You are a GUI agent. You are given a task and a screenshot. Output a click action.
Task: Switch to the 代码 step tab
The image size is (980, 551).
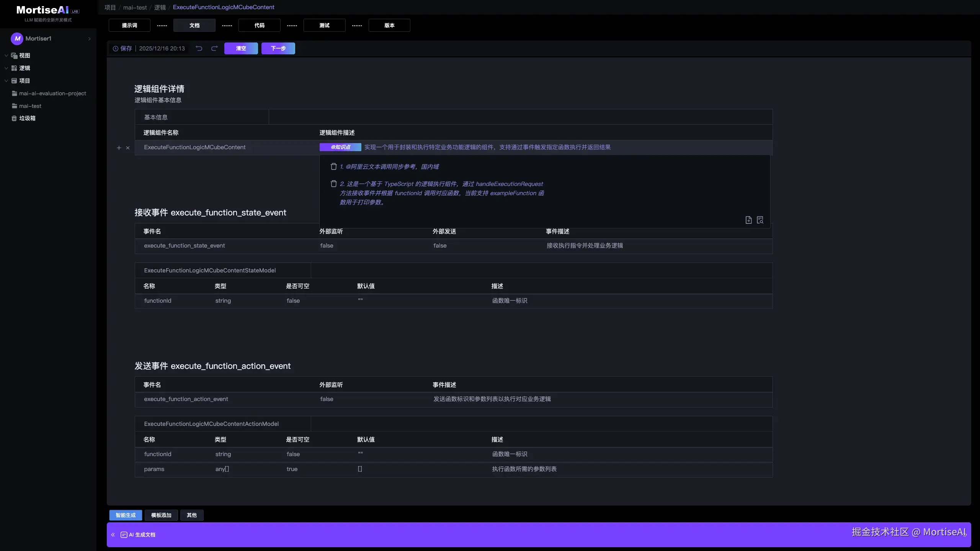pos(259,25)
